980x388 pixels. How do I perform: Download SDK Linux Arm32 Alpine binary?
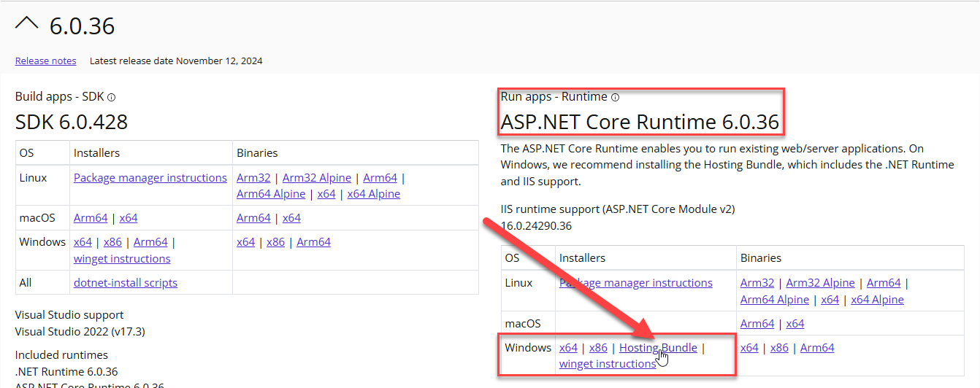pyautogui.click(x=317, y=178)
